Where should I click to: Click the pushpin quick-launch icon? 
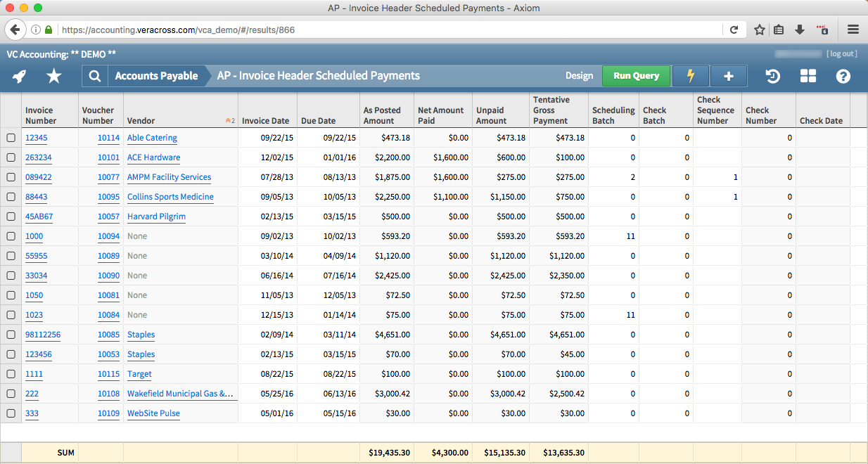(x=18, y=75)
